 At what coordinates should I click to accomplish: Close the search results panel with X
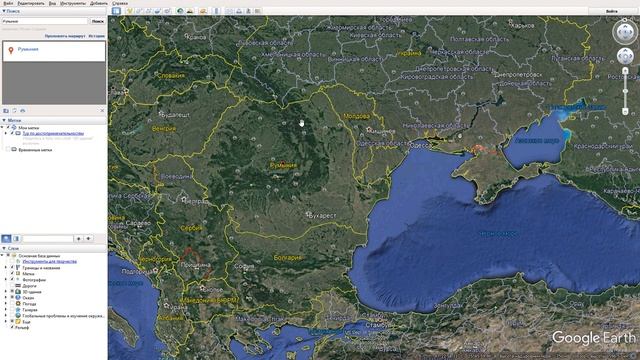tap(102, 111)
